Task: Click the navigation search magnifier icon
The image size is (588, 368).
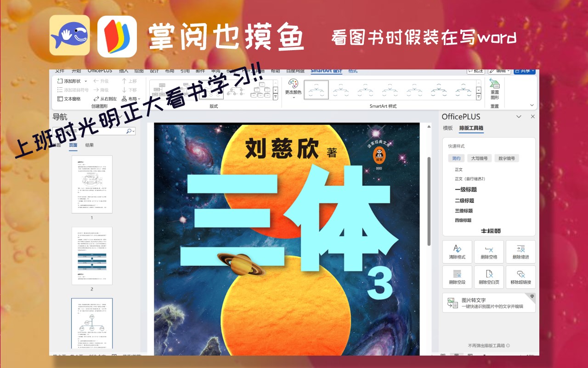Action: coord(129,131)
